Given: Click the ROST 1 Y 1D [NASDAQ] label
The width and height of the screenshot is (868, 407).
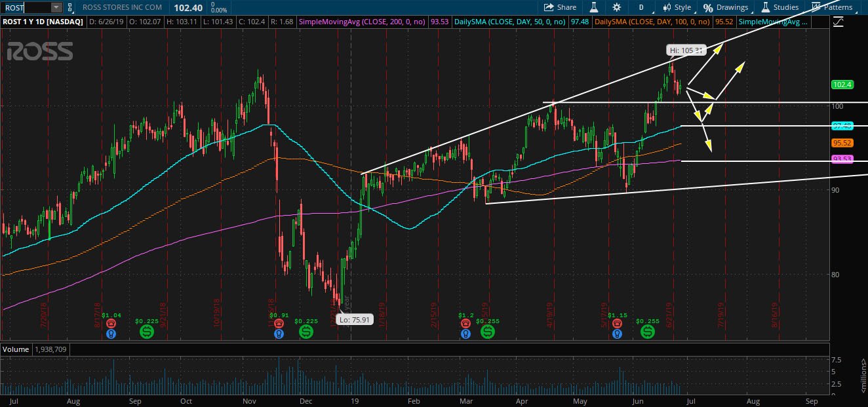Looking at the screenshot, I should click(x=42, y=22).
